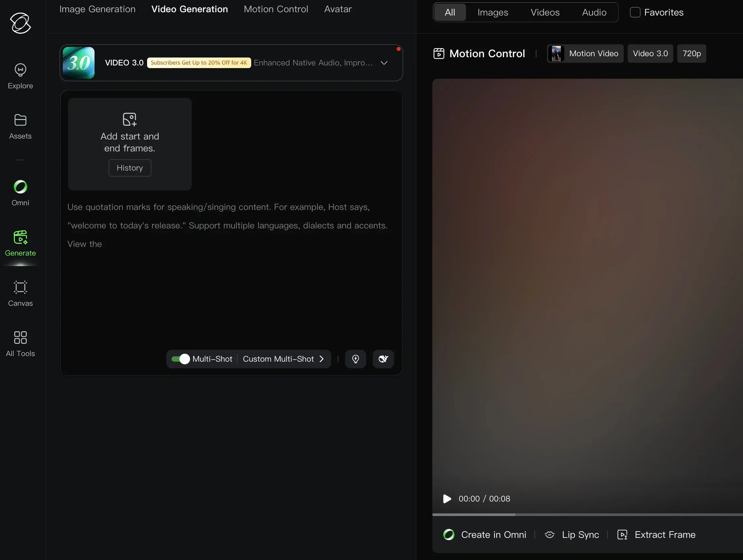Click the Motion Video thumbnail chip
Screen dimensions: 743x560
[585, 54]
